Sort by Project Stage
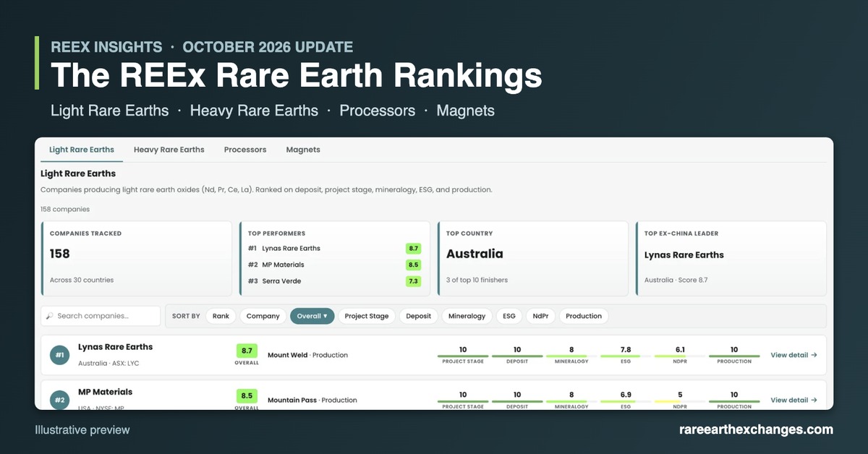The width and height of the screenshot is (868, 454). point(367,316)
